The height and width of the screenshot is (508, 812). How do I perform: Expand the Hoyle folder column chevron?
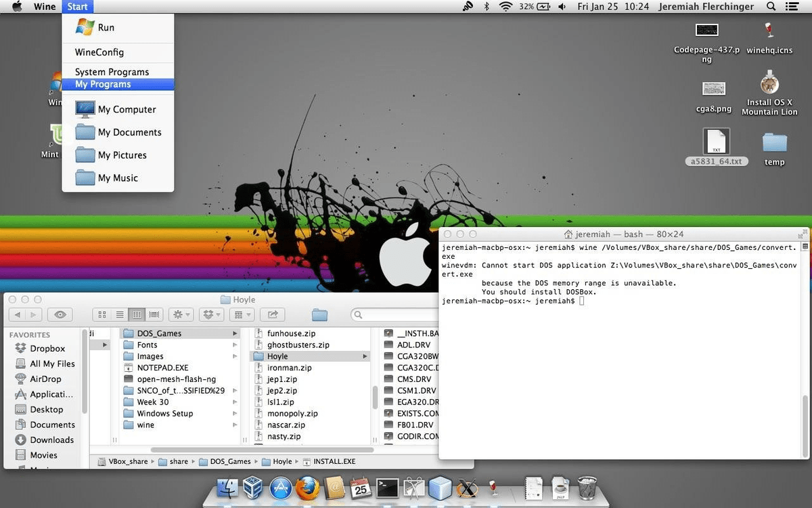(364, 356)
